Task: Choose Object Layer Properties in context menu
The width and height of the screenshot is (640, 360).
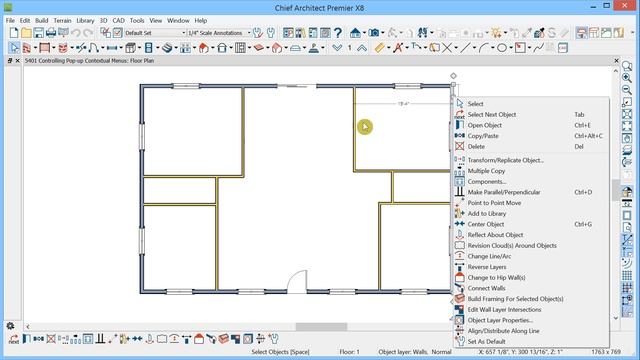Action: (531, 320)
